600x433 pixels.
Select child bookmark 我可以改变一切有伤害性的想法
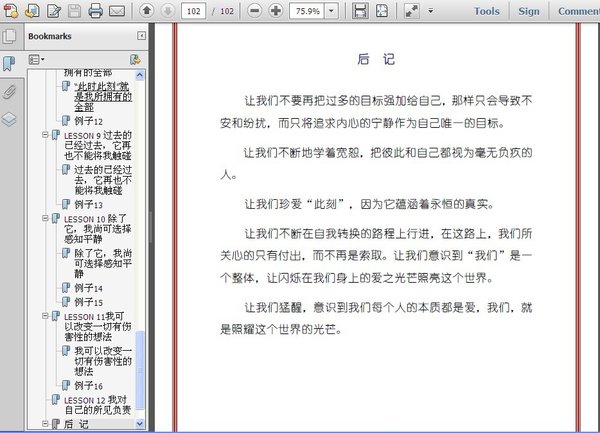(x=103, y=361)
